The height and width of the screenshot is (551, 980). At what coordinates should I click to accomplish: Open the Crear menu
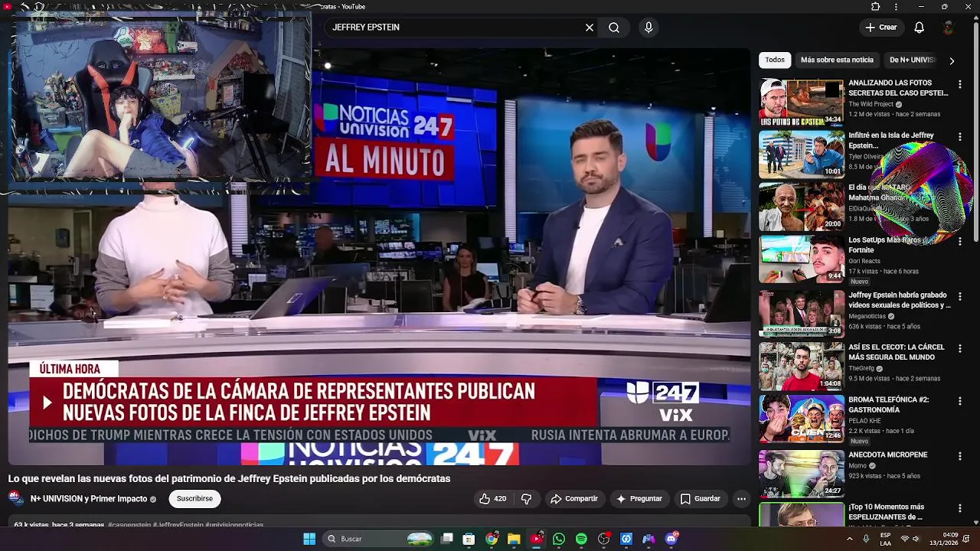881,28
